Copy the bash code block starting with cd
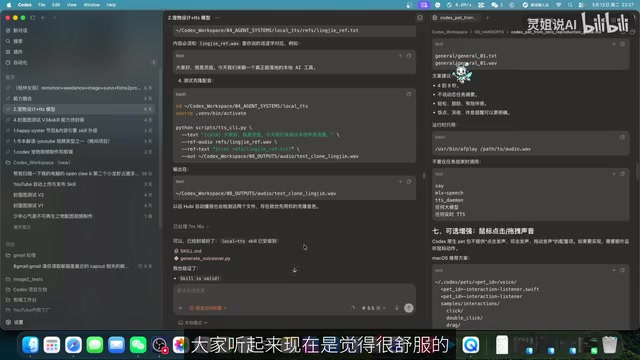 click(x=409, y=94)
